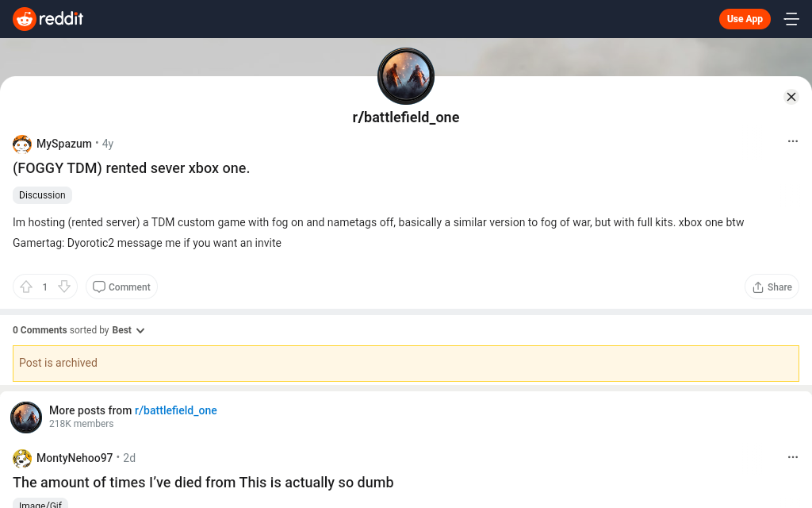812x508 pixels.
Task: Upvote the FOGGY TDM post
Action: 26,287
